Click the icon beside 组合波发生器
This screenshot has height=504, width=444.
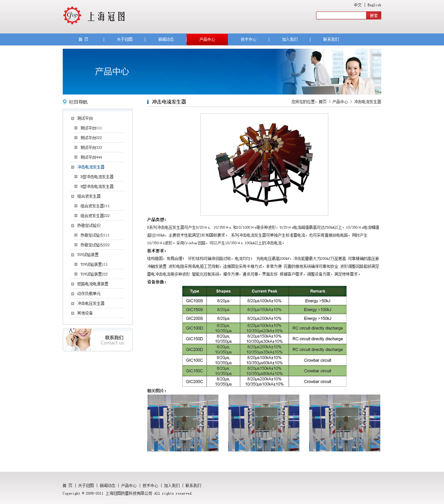point(72,196)
